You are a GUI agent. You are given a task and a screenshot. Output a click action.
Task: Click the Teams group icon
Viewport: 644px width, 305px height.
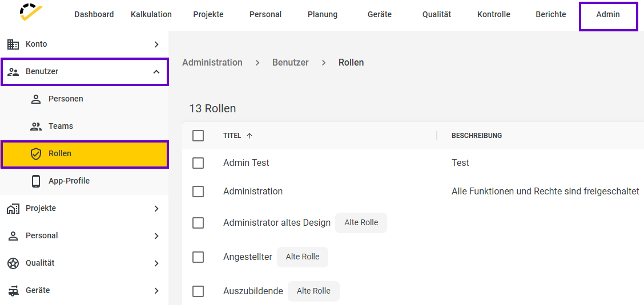tap(36, 126)
